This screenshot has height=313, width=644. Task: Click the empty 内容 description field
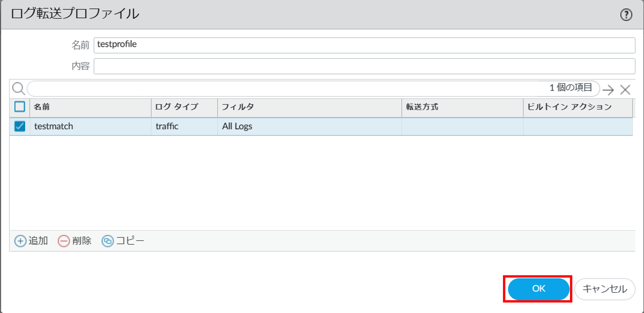point(364,66)
